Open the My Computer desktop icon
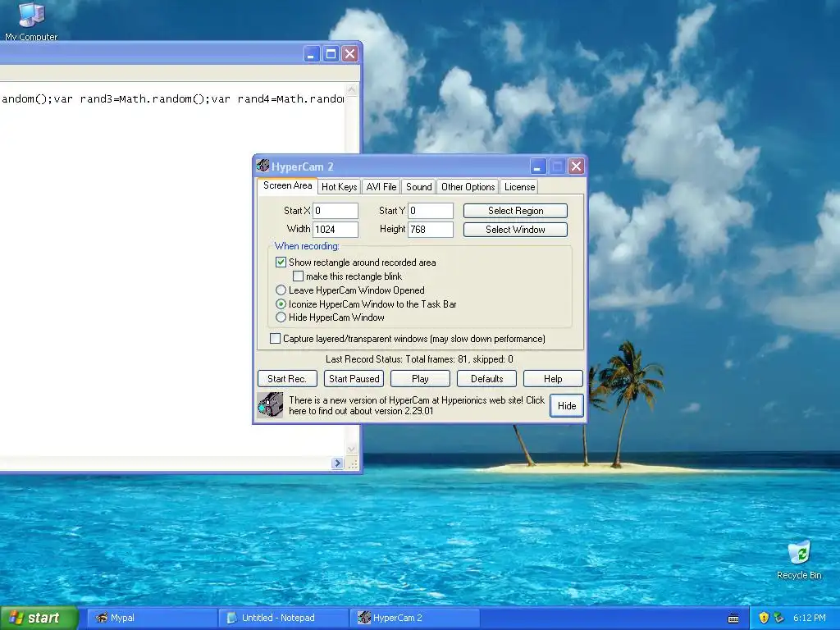Screen dimensions: 840x630 coord(31,21)
